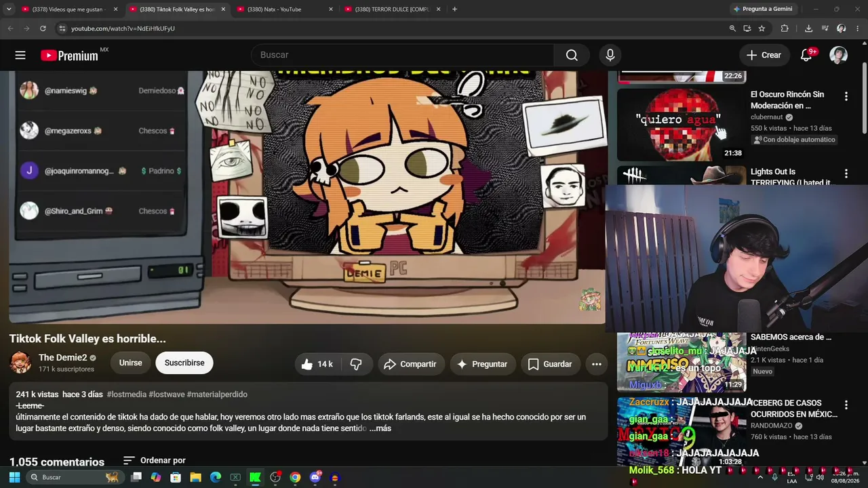Close the "Natx - YouTube" tab
This screenshot has width=868, height=488.
331,9
